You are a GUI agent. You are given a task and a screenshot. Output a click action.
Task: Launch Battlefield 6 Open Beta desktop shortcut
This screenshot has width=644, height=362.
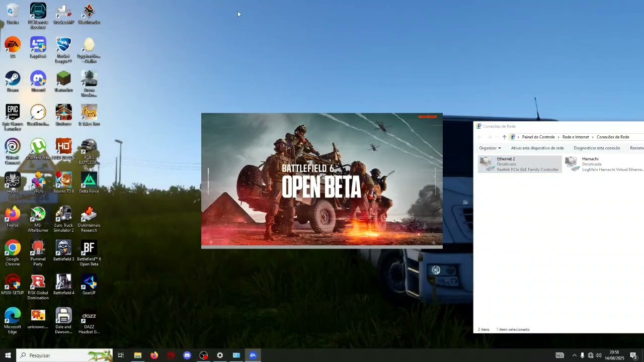[89, 253]
